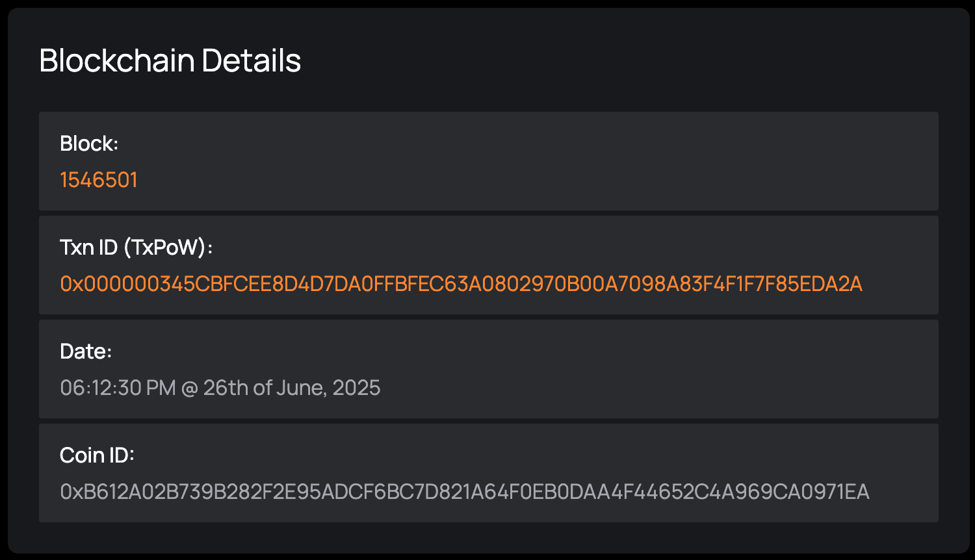Click the Date: field label
Viewport: 975px width, 560px height.
(x=84, y=350)
